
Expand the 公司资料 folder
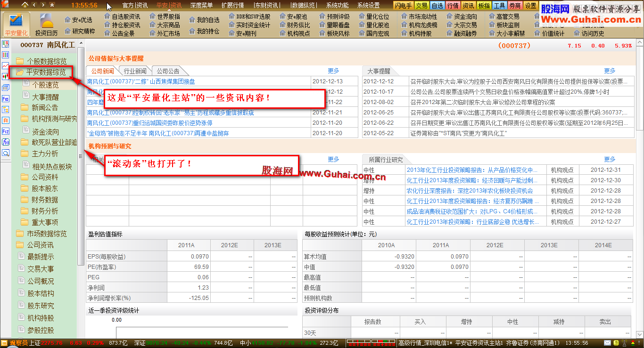click(40, 177)
